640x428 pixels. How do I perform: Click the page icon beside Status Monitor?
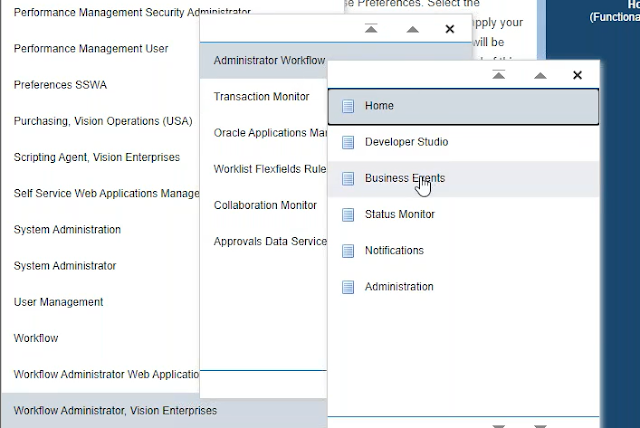click(348, 215)
